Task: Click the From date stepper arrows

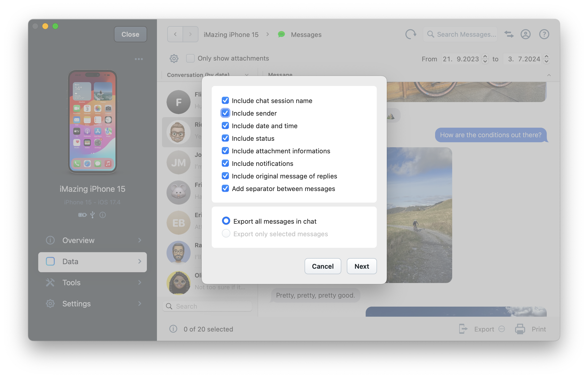Action: (485, 59)
